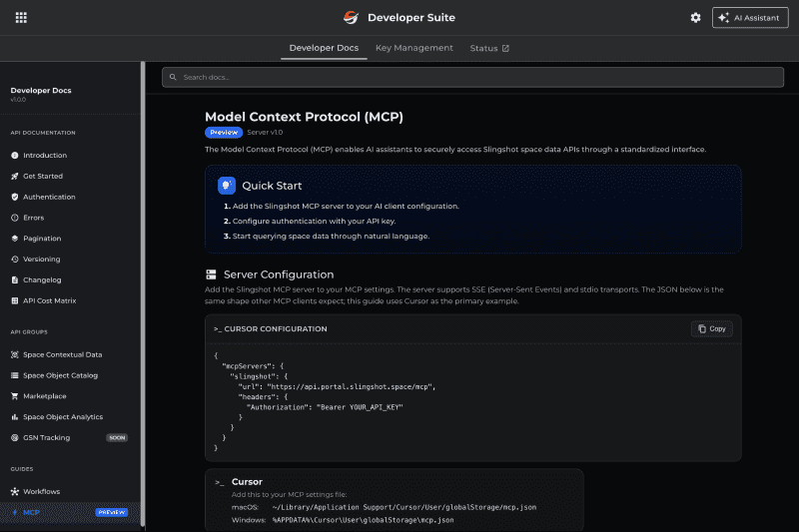Click the API Cost Matrix grid icon
Viewport: 799px width, 532px height.
point(15,300)
